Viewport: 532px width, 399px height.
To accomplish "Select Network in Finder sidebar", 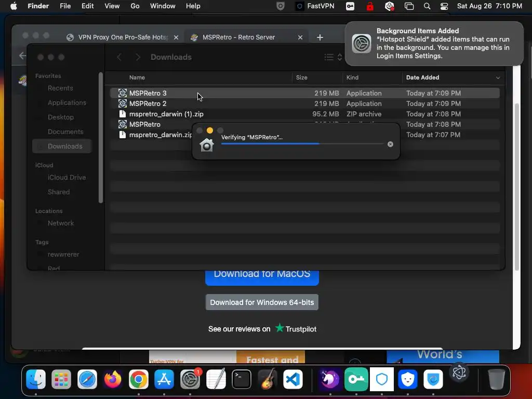I will pos(60,223).
